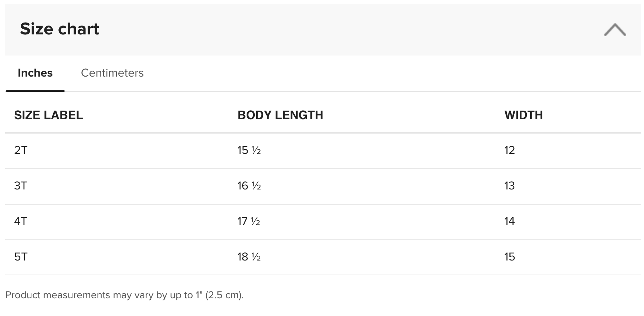
Task: Click the width value 13
Action: pyautogui.click(x=509, y=186)
